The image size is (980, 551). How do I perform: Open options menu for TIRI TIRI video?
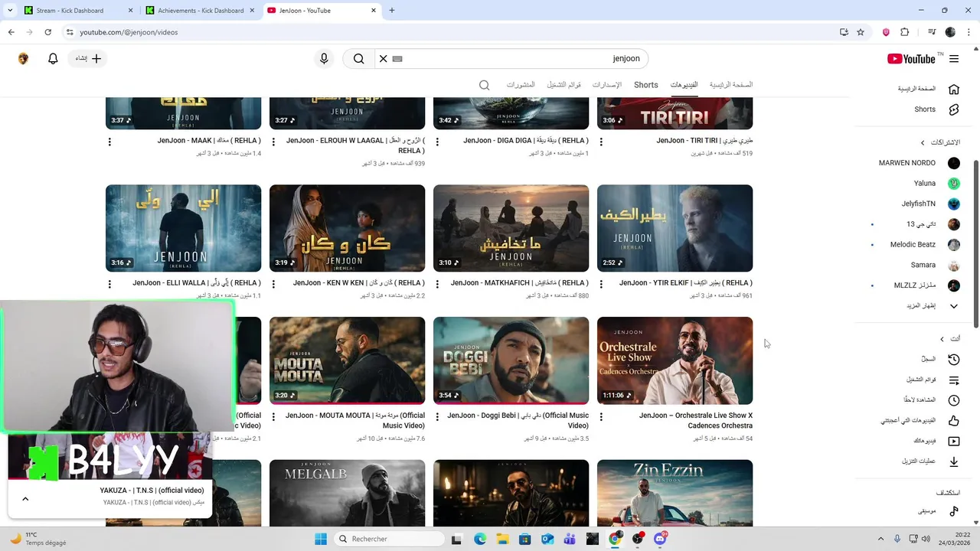click(601, 142)
